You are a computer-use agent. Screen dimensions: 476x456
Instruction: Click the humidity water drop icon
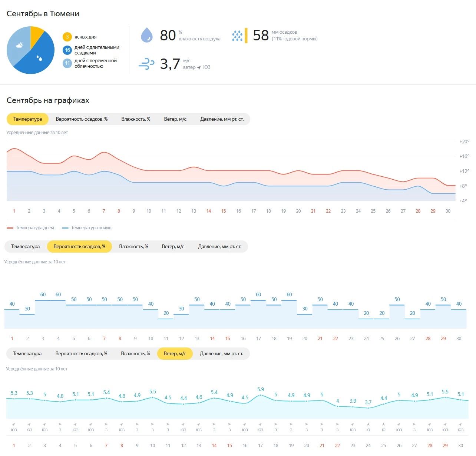click(147, 36)
